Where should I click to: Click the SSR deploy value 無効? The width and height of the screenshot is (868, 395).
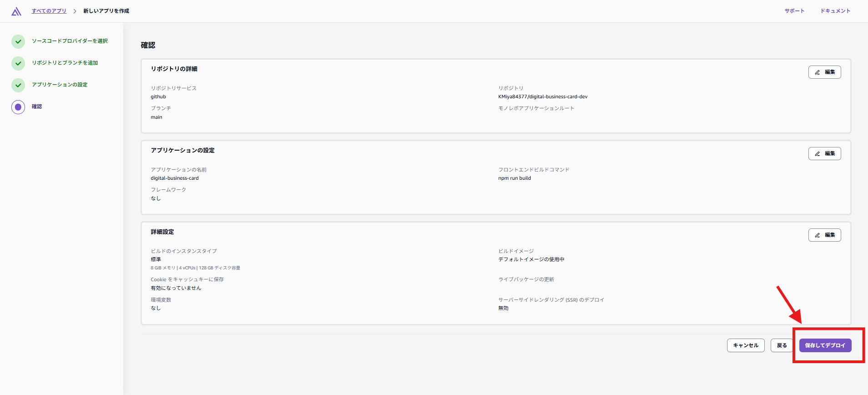tap(503, 308)
